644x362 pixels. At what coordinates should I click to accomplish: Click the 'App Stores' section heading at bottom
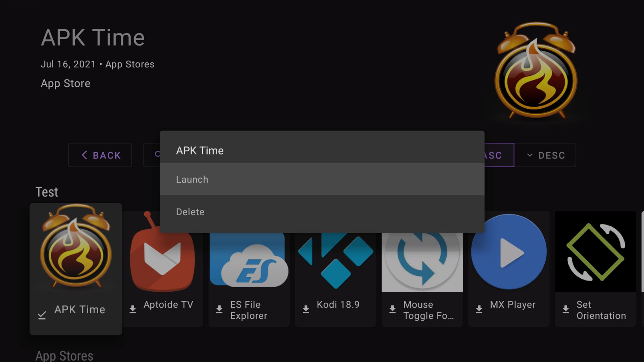tap(64, 356)
